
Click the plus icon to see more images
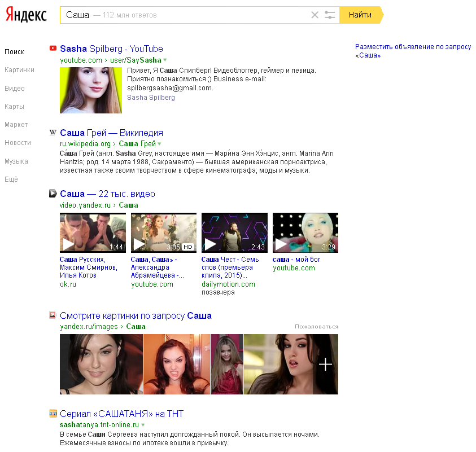(x=325, y=365)
